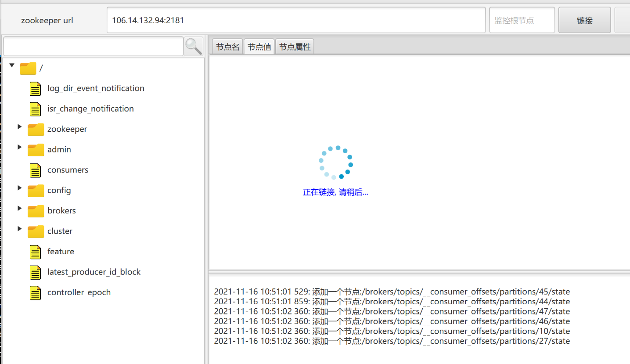Click the latest_producer_id_block file icon
Image resolution: width=630 pixels, height=364 pixels.
point(36,272)
